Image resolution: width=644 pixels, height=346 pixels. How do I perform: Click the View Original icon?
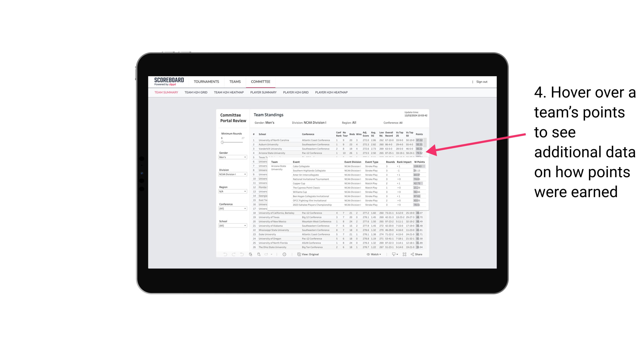point(298,254)
